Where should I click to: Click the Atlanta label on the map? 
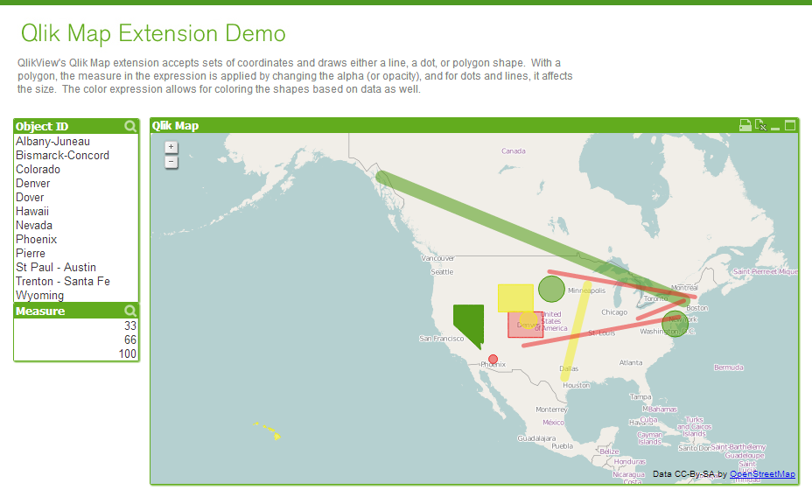point(631,362)
